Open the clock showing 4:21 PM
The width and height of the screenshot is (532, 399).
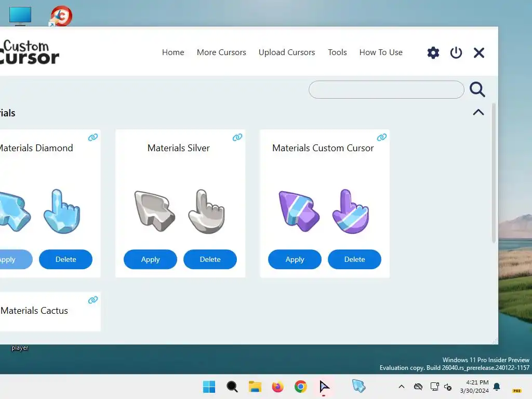[x=474, y=387]
